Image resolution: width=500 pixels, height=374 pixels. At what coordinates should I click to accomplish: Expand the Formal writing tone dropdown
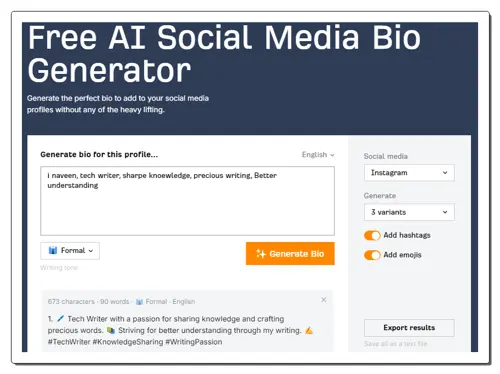tap(70, 251)
